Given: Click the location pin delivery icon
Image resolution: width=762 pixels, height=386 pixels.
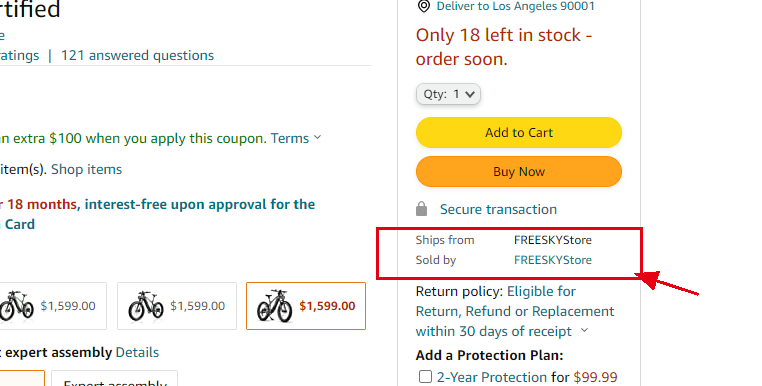Looking at the screenshot, I should pyautogui.click(x=424, y=6).
